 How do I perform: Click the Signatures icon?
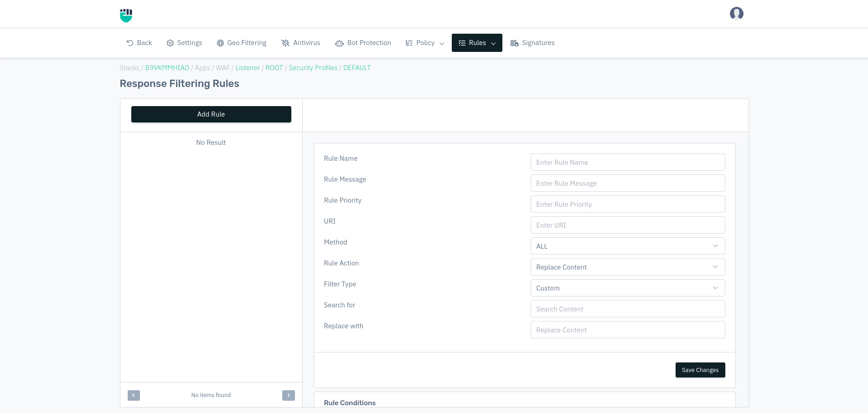pyautogui.click(x=514, y=43)
